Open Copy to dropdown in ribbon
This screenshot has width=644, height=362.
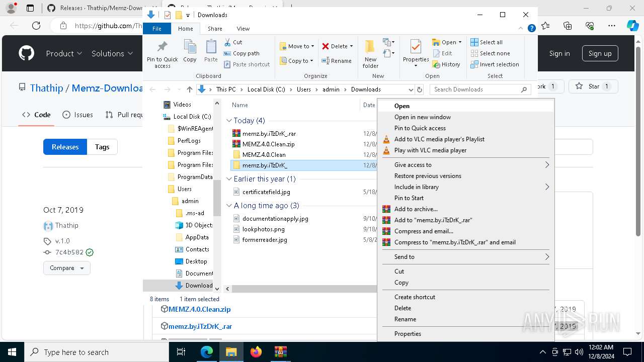click(x=297, y=61)
